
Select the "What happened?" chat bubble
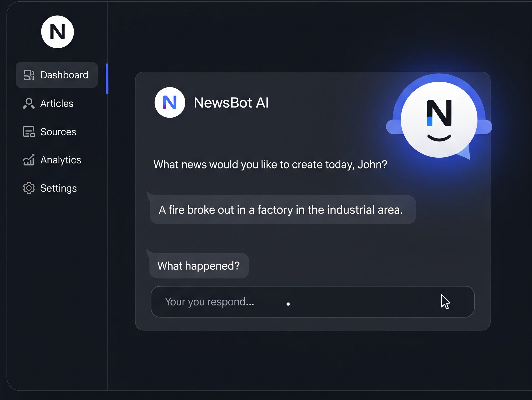click(199, 266)
